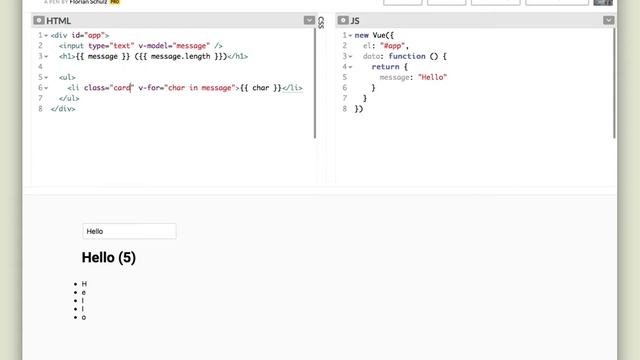
Task: Fold the ul block in HTML editor
Action: point(46,78)
